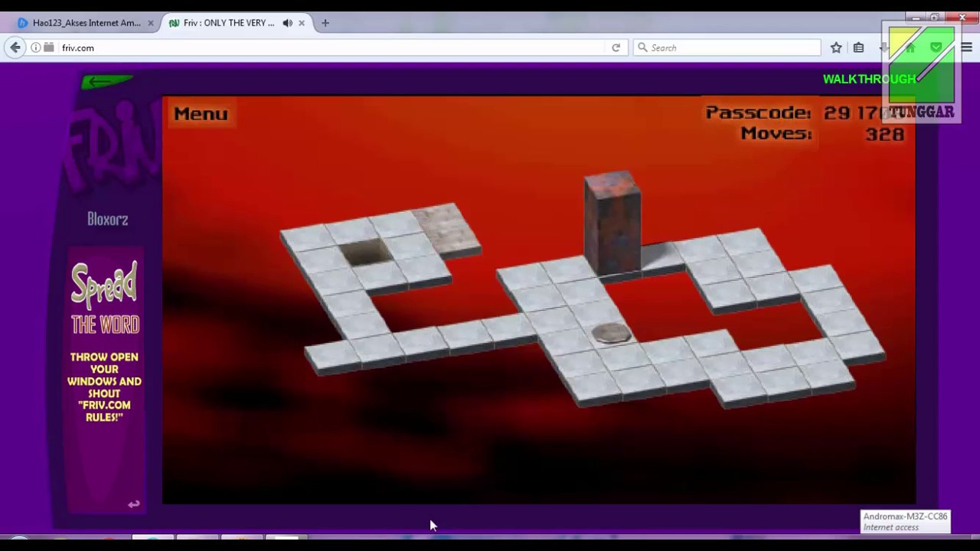
Task: Click the Moves counter value 328
Action: 884,134
